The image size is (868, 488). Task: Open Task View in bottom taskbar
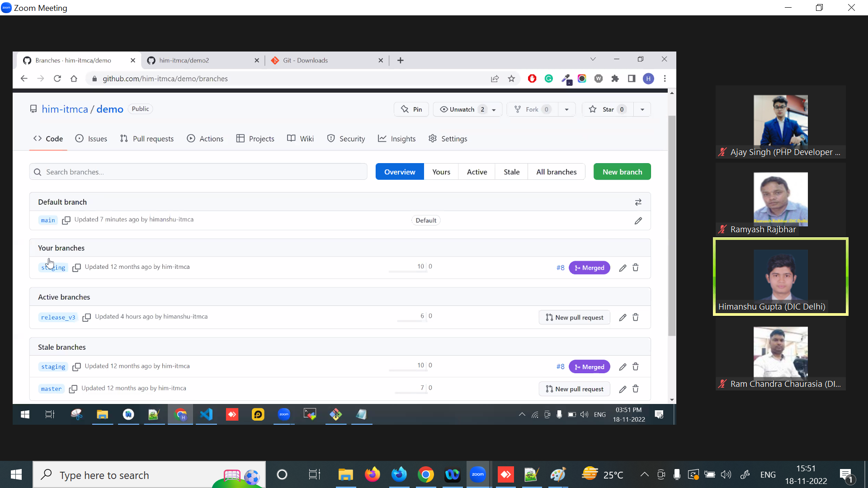314,474
